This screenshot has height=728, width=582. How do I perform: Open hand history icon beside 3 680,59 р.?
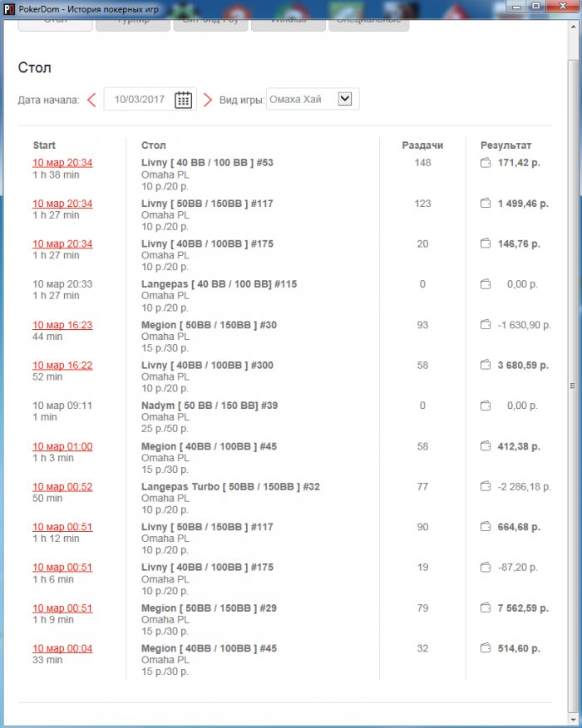coord(486,366)
